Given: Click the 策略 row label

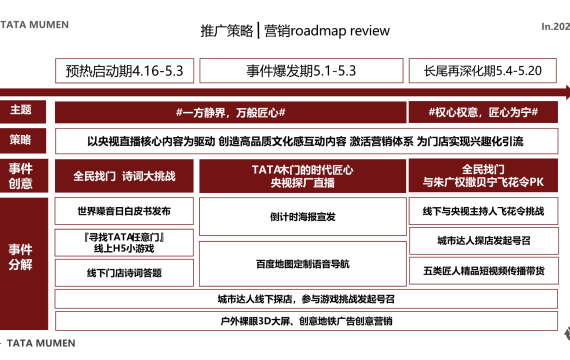Looking at the screenshot, I should click(23, 140).
